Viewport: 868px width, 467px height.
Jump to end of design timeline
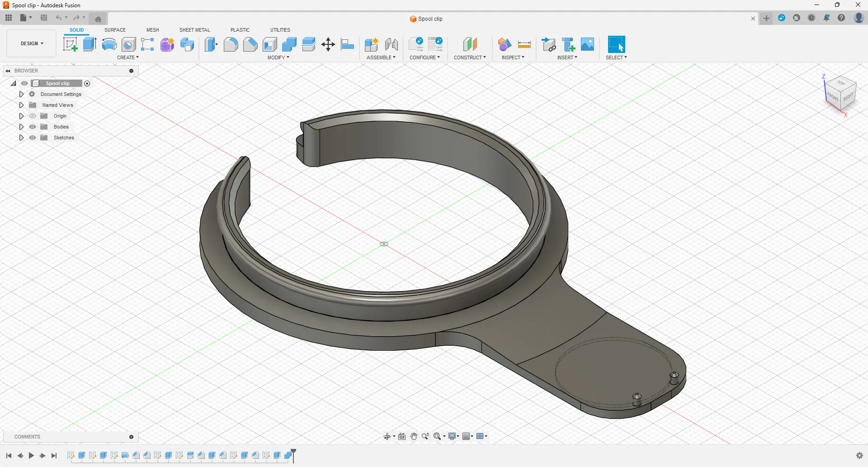pyautogui.click(x=54, y=456)
